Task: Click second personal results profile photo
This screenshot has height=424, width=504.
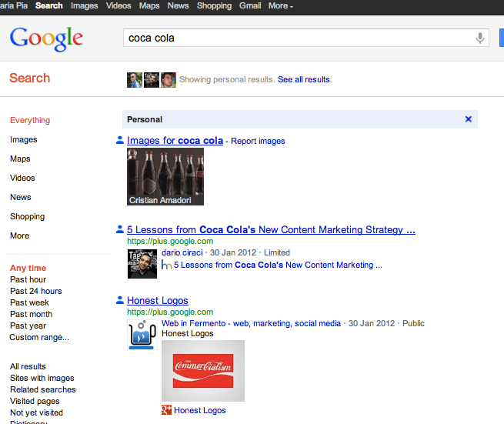Action: click(152, 80)
